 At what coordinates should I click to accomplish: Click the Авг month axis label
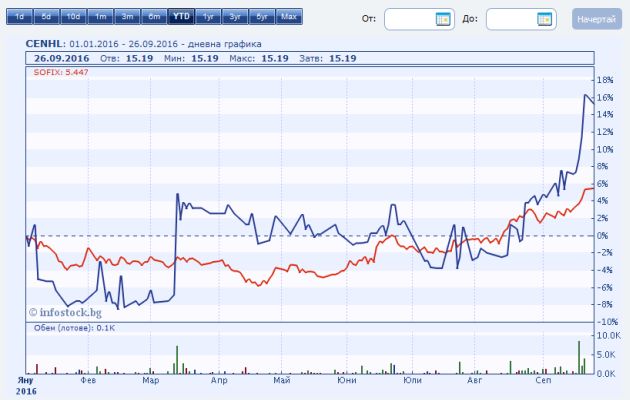(474, 380)
